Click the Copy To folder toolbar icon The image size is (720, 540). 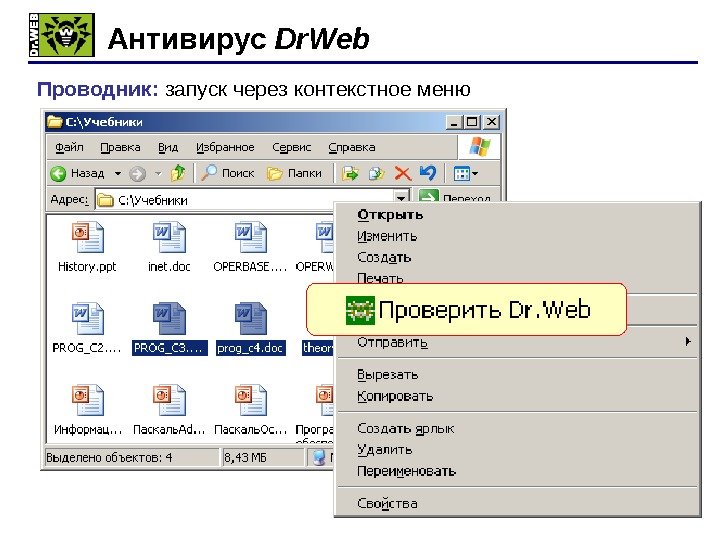pos(376,173)
